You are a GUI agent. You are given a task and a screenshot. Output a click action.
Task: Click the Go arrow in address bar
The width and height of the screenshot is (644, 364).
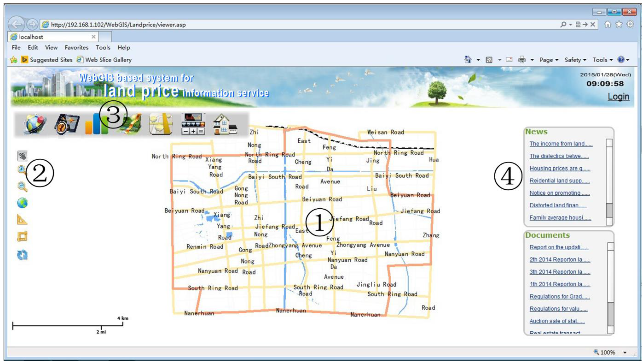[x=585, y=24]
